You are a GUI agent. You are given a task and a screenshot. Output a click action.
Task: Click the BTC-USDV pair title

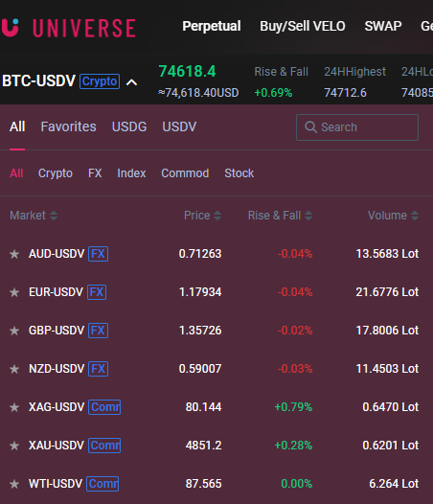38,81
